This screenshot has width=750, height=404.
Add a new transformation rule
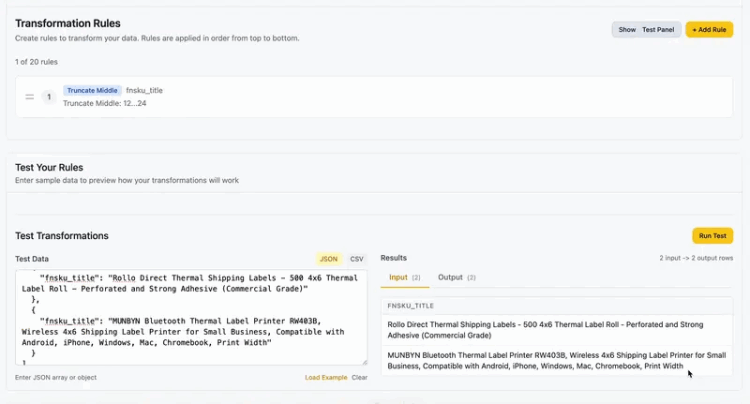coord(709,30)
